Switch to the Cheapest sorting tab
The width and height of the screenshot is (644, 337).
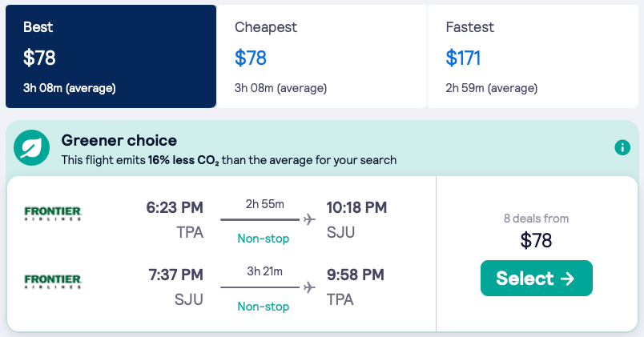321,56
